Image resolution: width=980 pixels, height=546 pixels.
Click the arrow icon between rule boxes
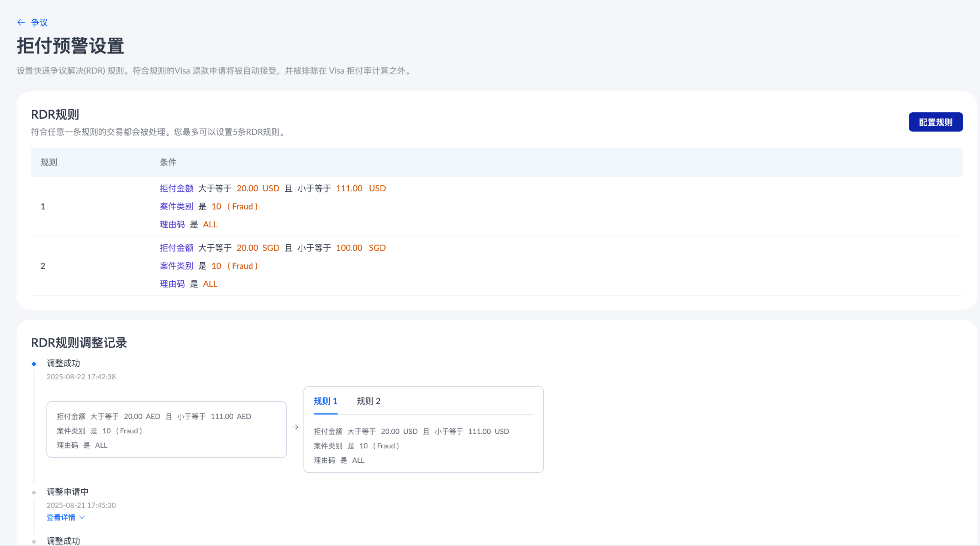[295, 427]
